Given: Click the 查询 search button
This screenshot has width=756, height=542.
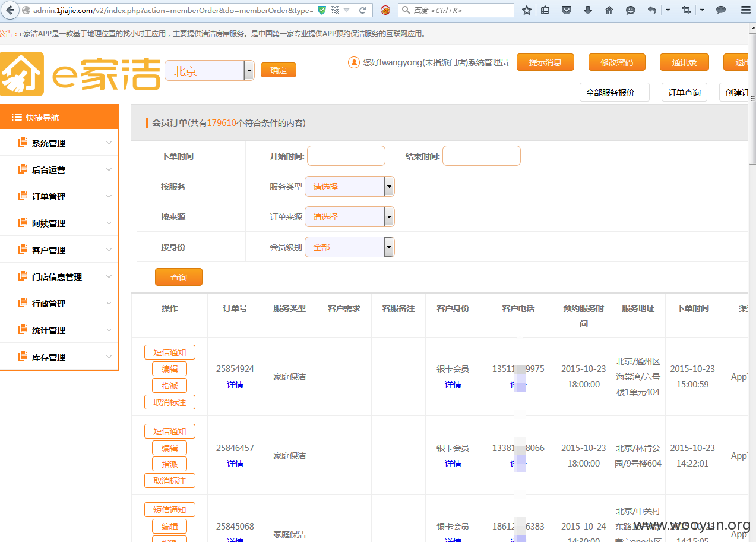Looking at the screenshot, I should pyautogui.click(x=179, y=278).
